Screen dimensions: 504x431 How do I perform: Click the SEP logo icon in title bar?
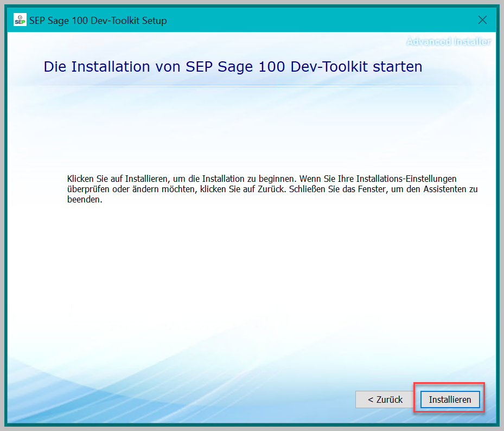coord(20,20)
